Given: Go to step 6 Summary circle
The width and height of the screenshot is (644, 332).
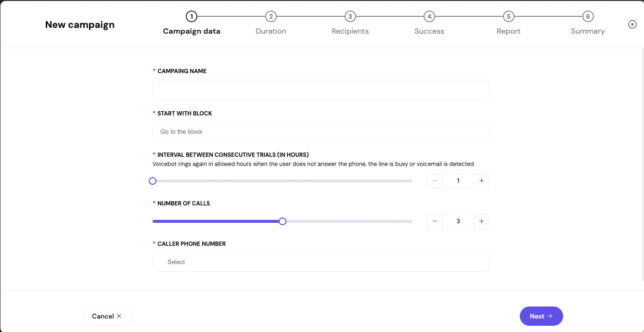Looking at the screenshot, I should pyautogui.click(x=588, y=17).
